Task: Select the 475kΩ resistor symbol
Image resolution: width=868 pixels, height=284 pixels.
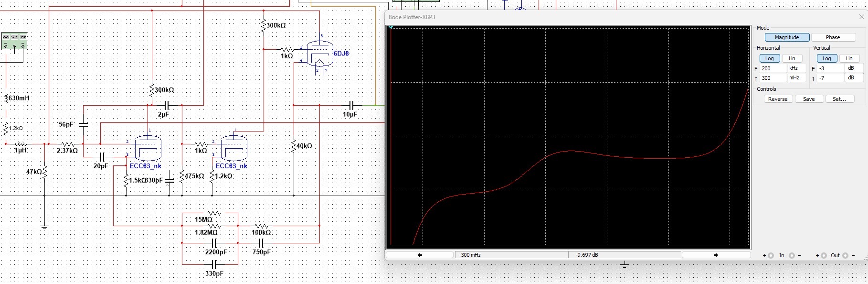Action: [182, 176]
